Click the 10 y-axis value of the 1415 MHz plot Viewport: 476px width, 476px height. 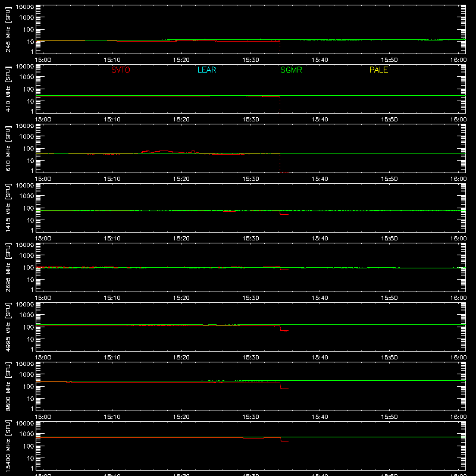click(x=30, y=220)
